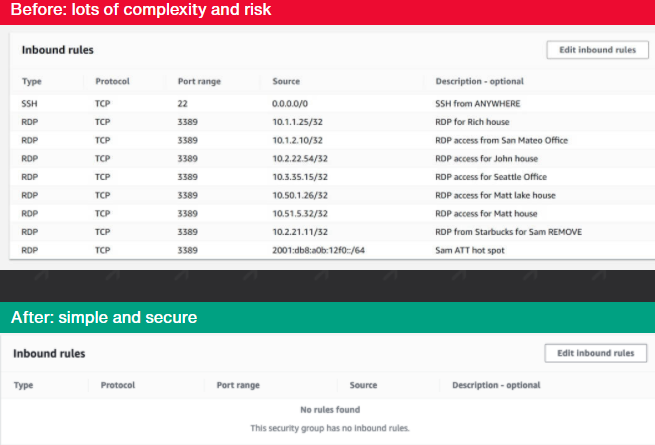Select 'Sam ATT hot spot' description
The width and height of the screenshot is (655, 445).
pyautogui.click(x=470, y=250)
